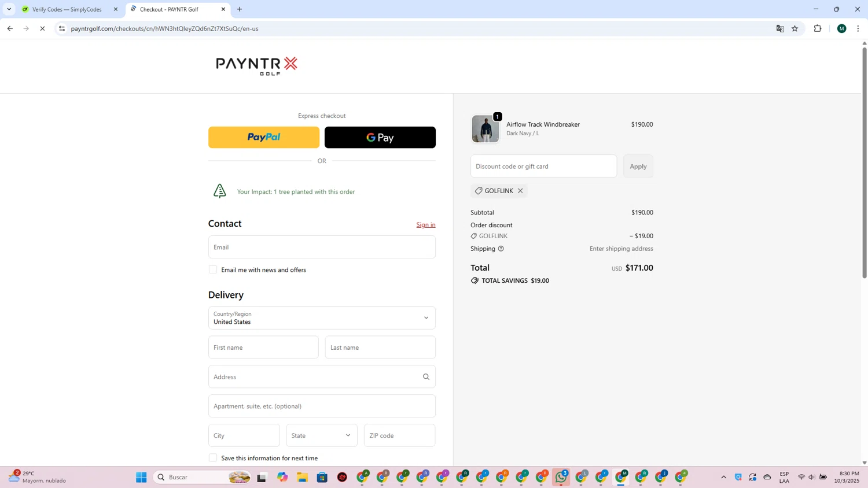Click the Address input field
Viewport: 868px width, 488px height.
point(322,377)
